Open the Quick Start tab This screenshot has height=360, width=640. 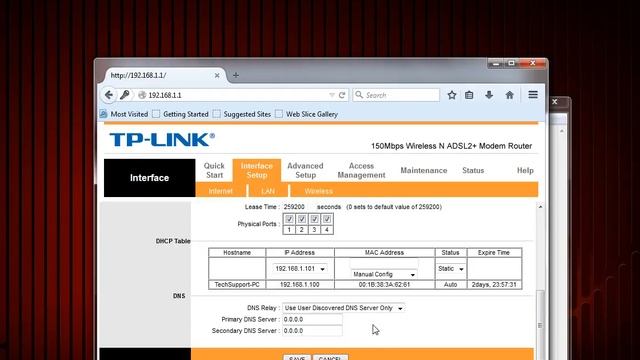coord(214,170)
